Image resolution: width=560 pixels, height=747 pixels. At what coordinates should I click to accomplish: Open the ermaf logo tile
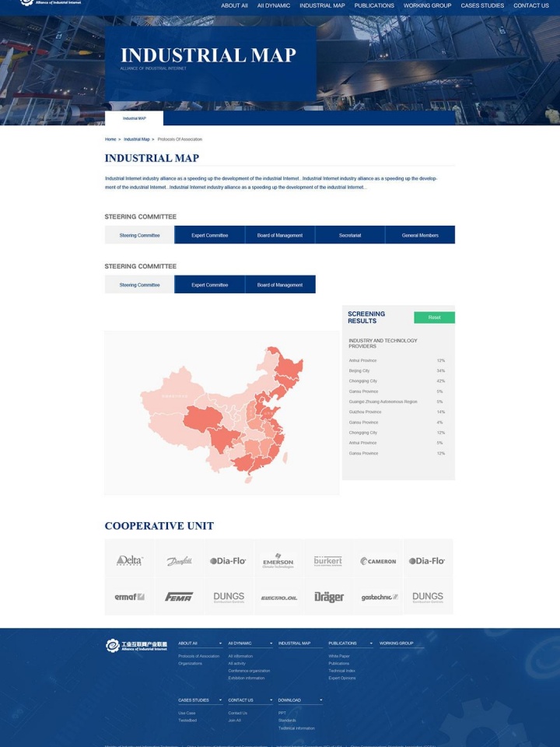pyautogui.click(x=130, y=597)
